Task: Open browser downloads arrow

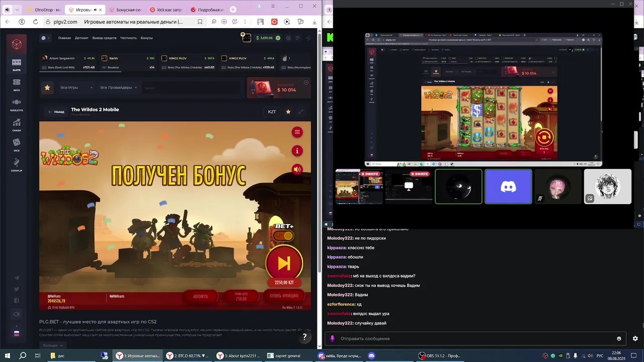Action: (x=314, y=22)
